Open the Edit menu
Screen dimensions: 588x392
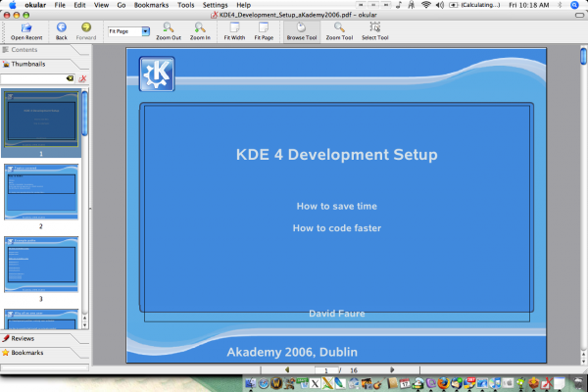point(79,5)
